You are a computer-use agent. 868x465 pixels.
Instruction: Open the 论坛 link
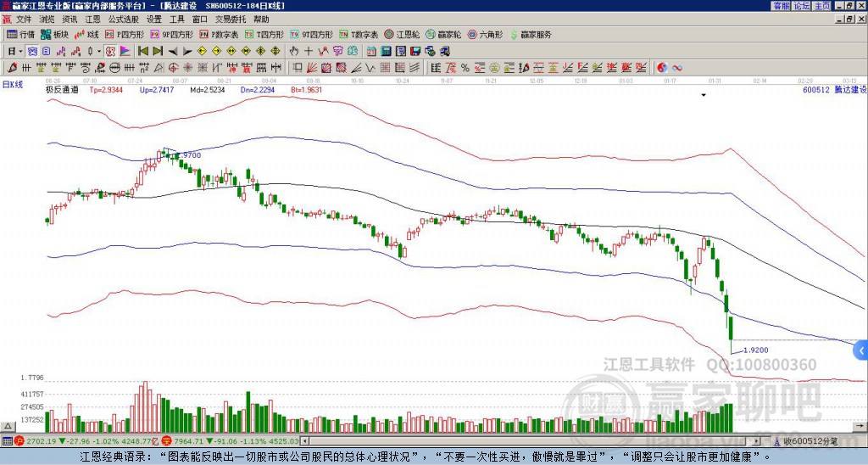(x=802, y=6)
